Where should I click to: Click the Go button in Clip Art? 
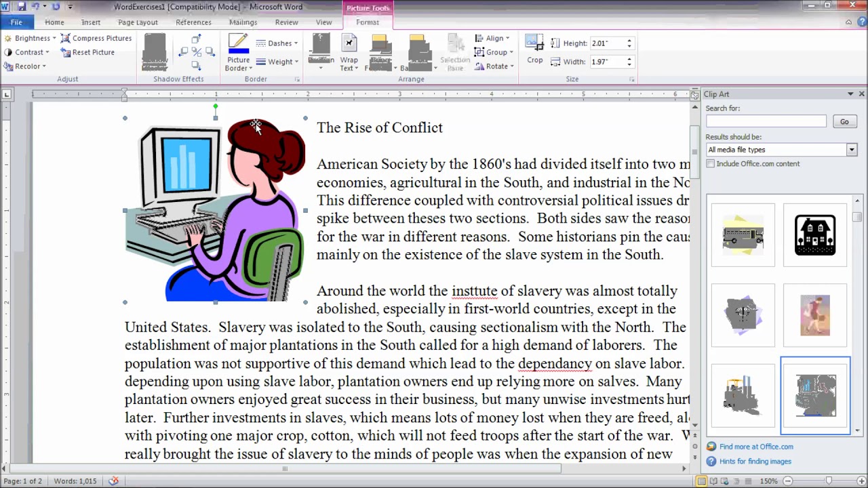[844, 122]
